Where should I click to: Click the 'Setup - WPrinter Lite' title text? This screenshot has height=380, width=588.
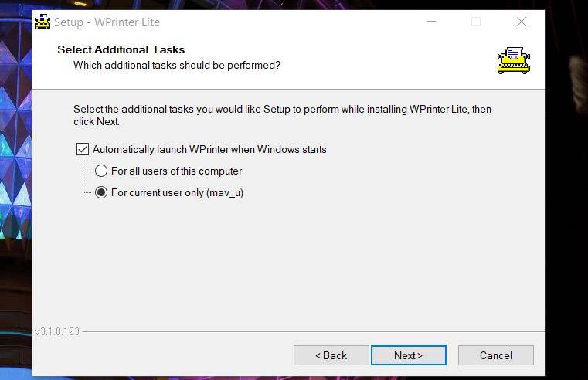coord(107,22)
